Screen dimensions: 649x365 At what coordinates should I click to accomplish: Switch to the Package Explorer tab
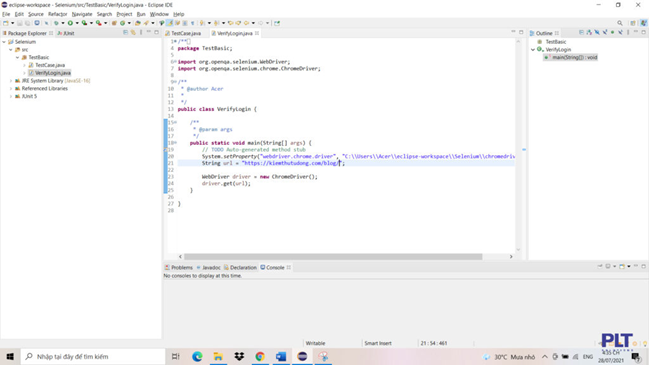[x=27, y=33]
